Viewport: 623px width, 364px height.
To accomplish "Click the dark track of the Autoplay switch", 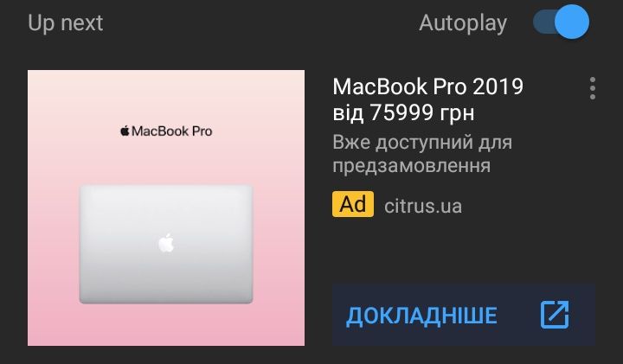I will pyautogui.click(x=543, y=22).
